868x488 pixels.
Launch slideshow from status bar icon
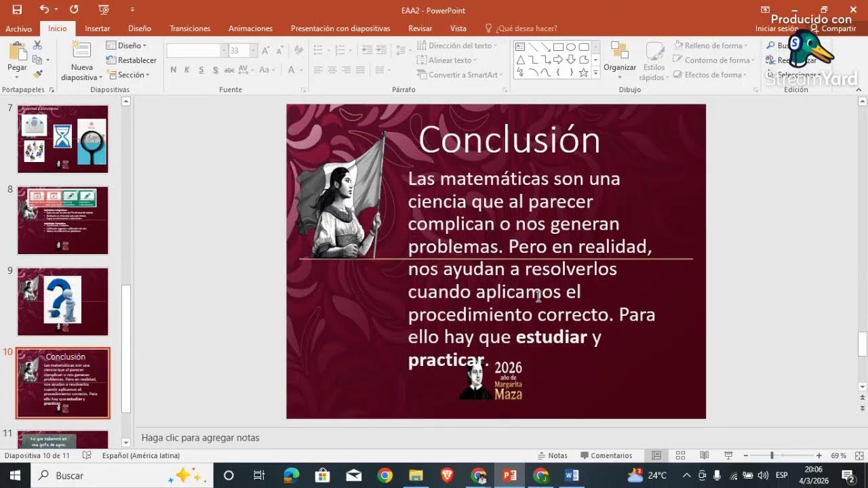(728, 455)
